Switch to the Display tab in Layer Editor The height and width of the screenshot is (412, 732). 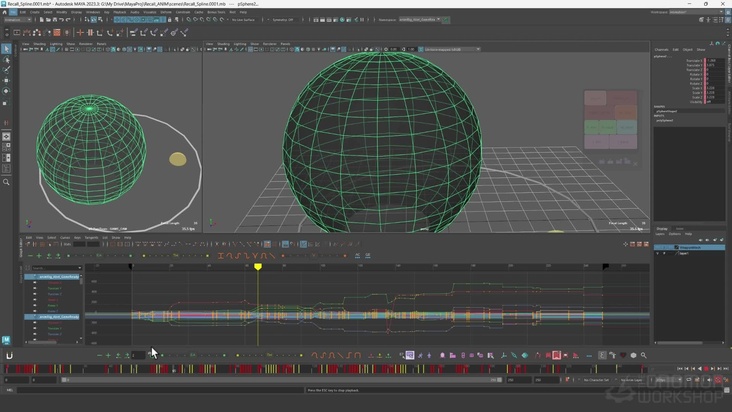[x=662, y=229]
